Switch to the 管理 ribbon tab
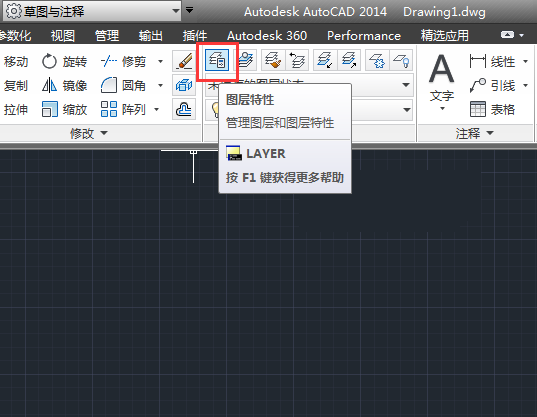 (x=107, y=36)
